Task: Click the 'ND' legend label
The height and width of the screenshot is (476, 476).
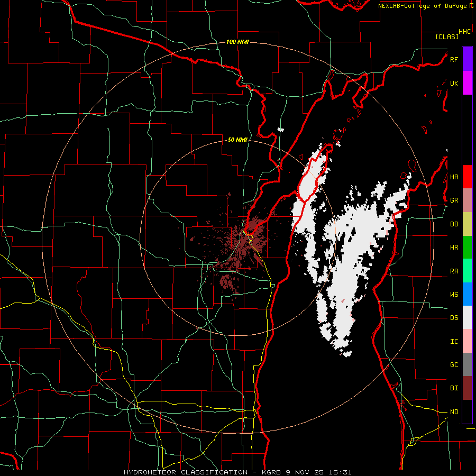Action: coord(454,412)
